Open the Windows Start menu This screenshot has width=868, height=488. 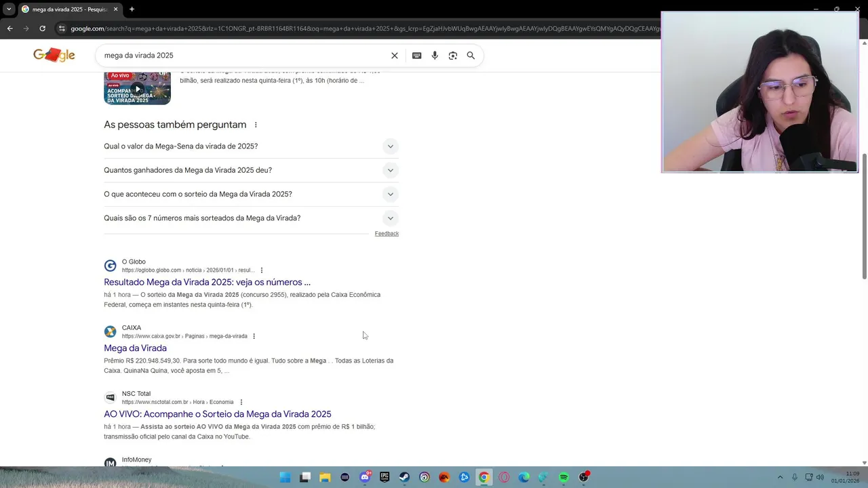tap(285, 477)
